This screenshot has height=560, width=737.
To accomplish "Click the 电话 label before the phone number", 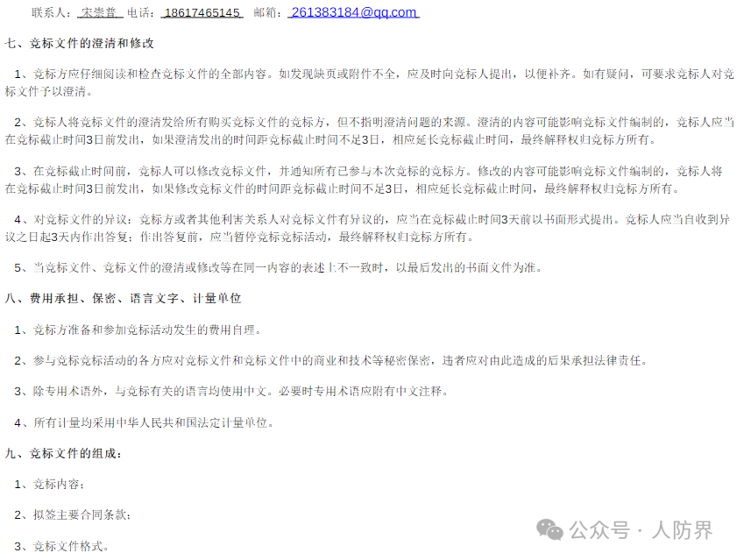I will (x=141, y=12).
